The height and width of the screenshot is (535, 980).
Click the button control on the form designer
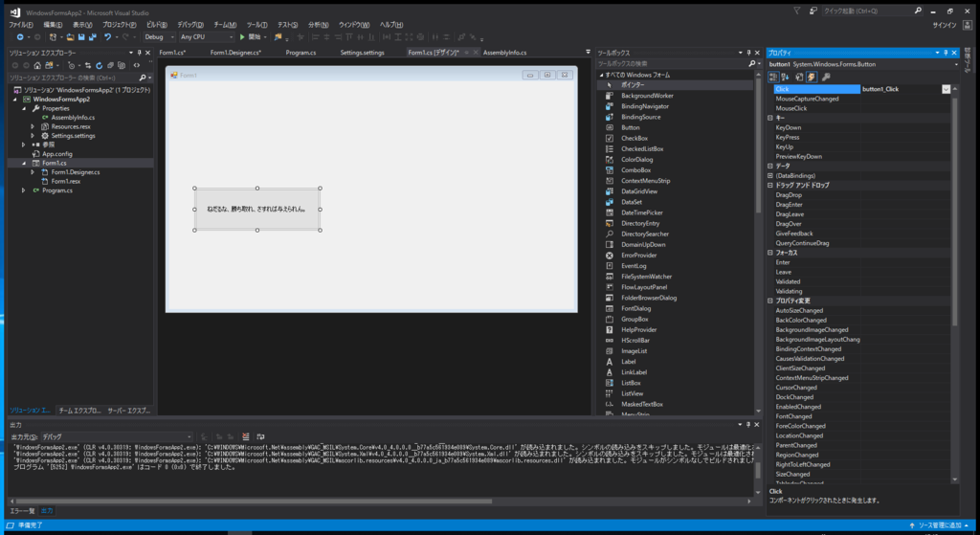[256, 210]
